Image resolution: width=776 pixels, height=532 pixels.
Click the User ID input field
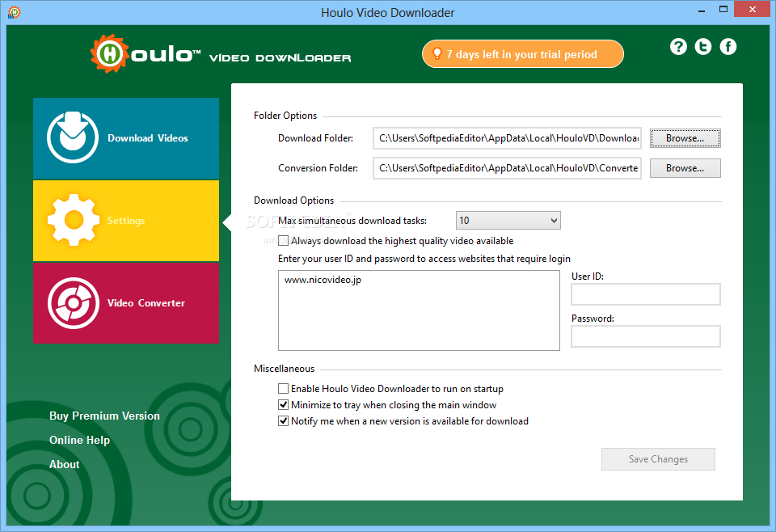[646, 294]
